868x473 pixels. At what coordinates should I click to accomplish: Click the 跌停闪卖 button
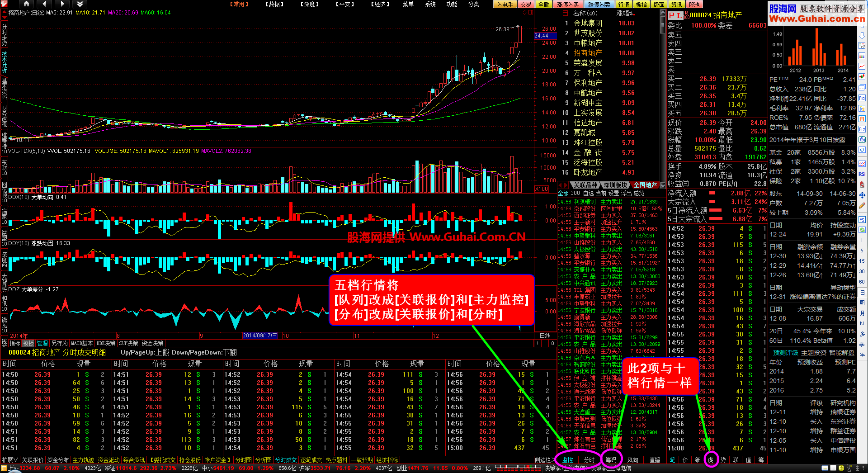point(599,4)
